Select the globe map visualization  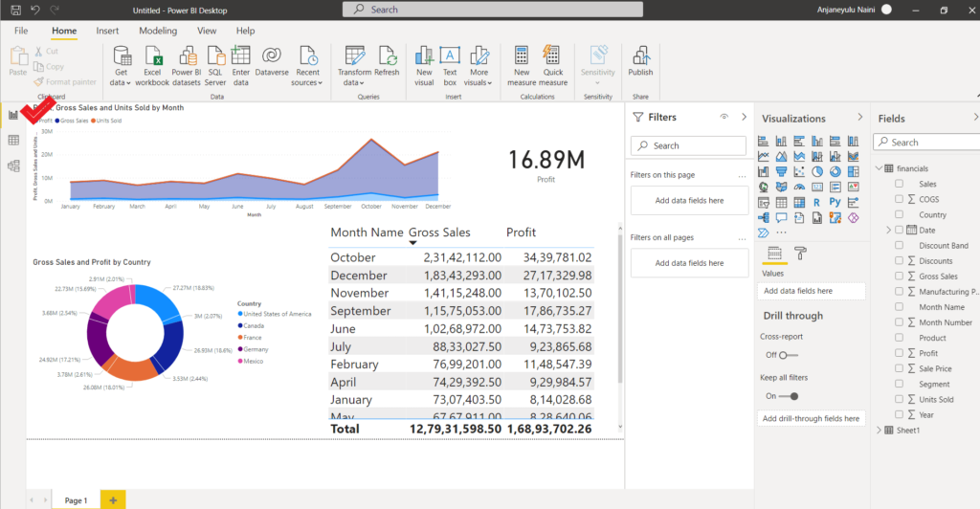[x=763, y=187]
